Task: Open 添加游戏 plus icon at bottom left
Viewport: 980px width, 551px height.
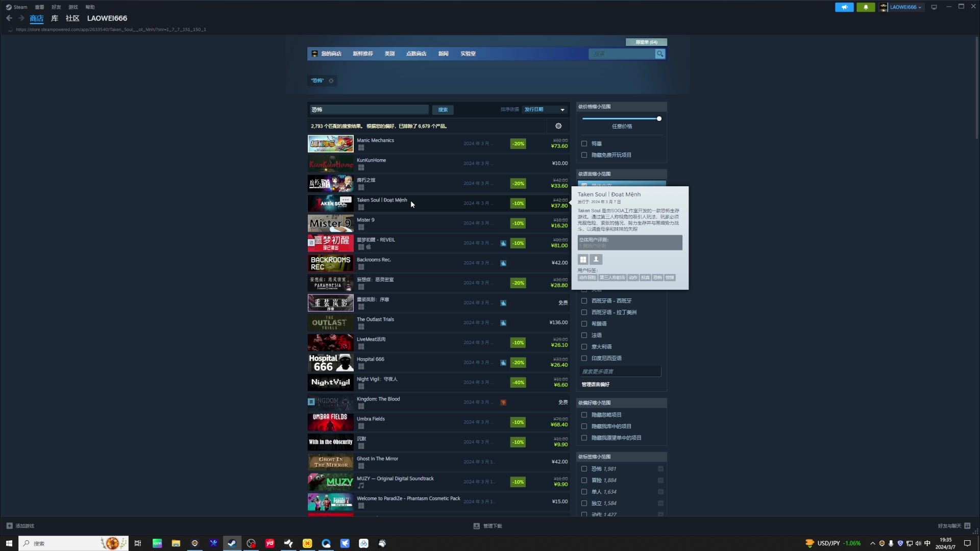Action: click(x=10, y=525)
